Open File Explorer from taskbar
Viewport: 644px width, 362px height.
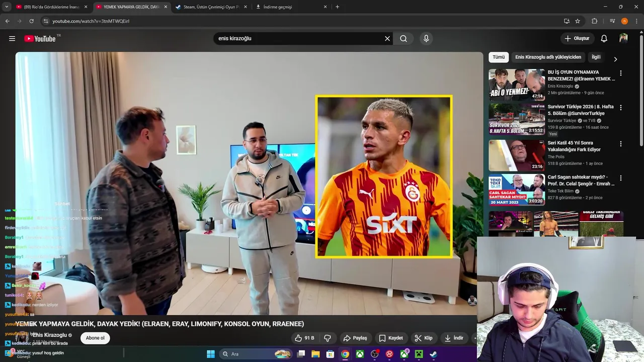click(x=315, y=354)
